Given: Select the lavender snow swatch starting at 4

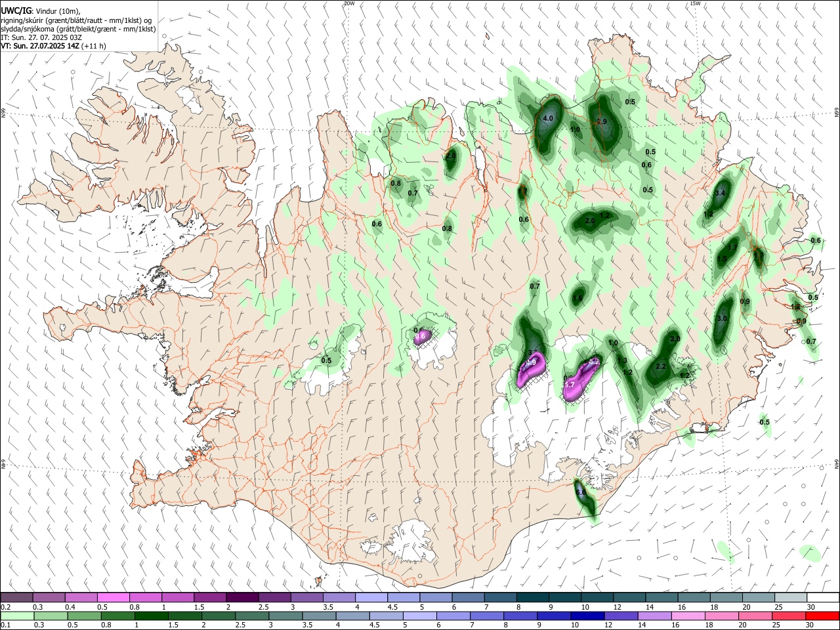Looking at the screenshot, I should pos(371,598).
